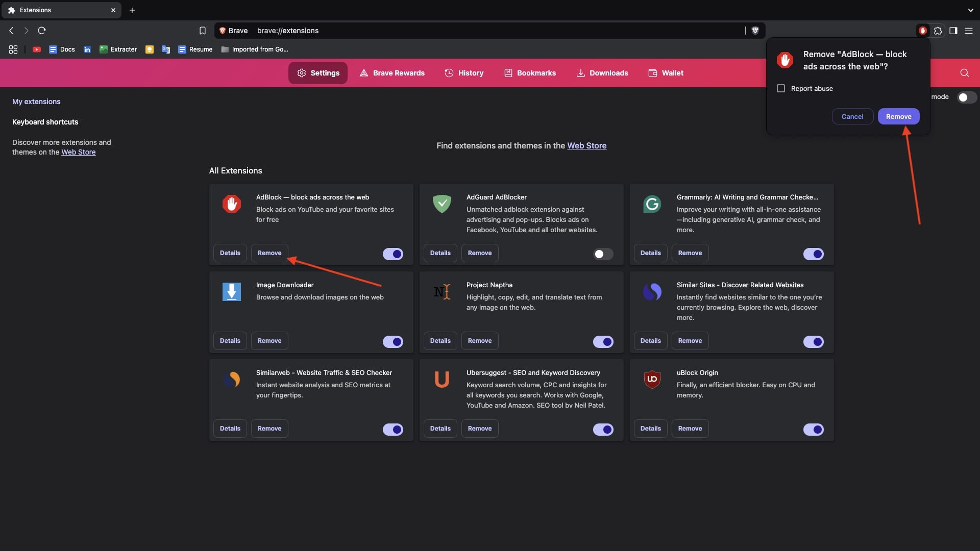Open the Imported from Go... bookmarks folder
This screenshot has width=980, height=551.
click(x=255, y=49)
